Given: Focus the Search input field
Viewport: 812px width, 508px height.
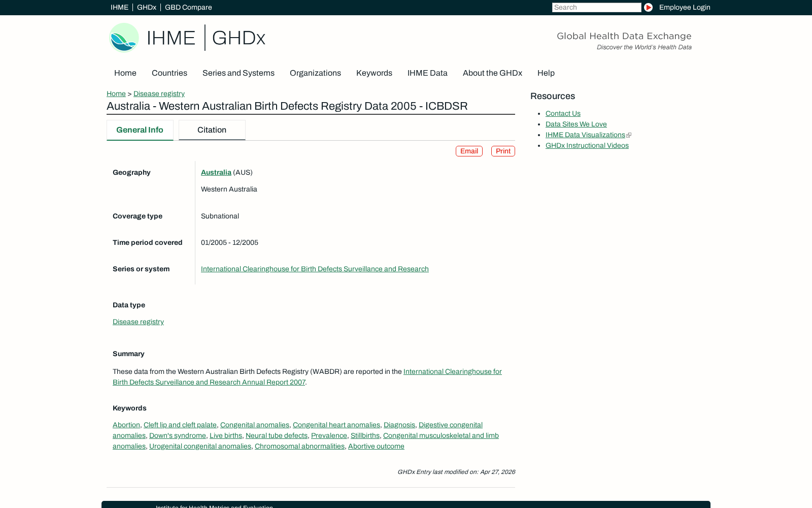Looking at the screenshot, I should (596, 7).
